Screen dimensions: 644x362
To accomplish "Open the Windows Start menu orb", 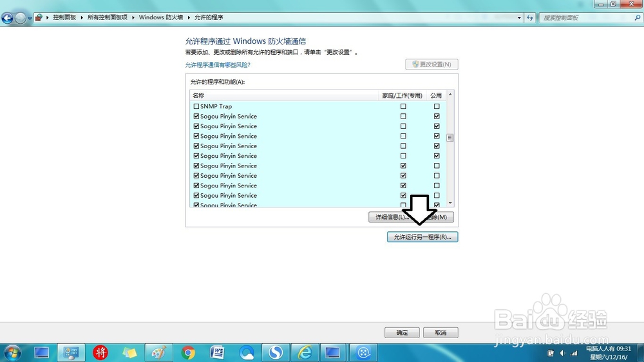I will click(x=12, y=352).
